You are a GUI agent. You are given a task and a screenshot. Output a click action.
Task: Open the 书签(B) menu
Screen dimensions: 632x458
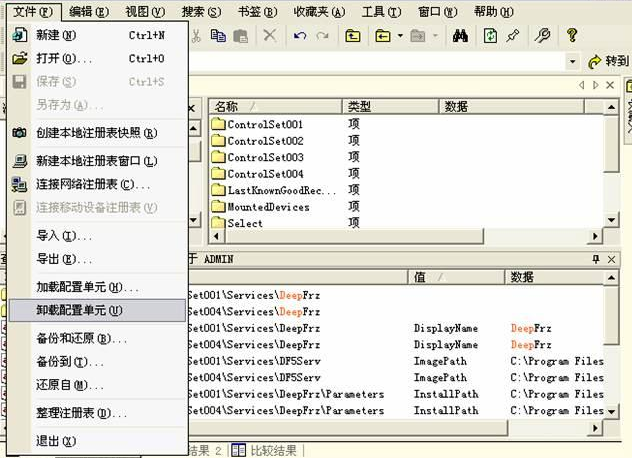[258, 12]
